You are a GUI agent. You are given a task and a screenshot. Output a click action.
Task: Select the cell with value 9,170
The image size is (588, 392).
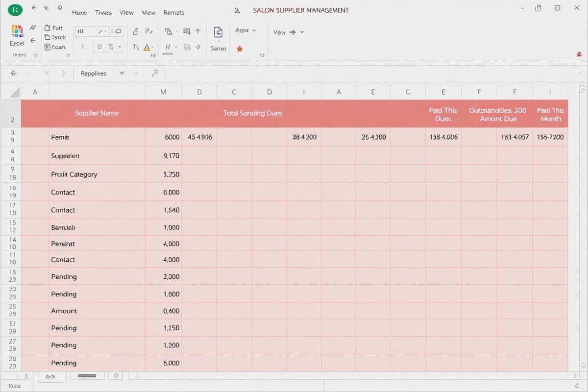(163, 156)
